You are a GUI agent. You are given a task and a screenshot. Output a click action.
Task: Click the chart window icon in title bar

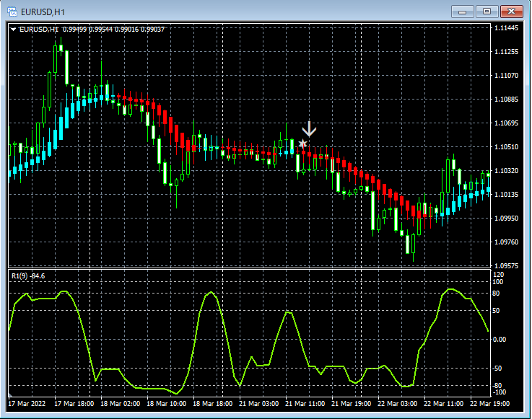coord(12,11)
